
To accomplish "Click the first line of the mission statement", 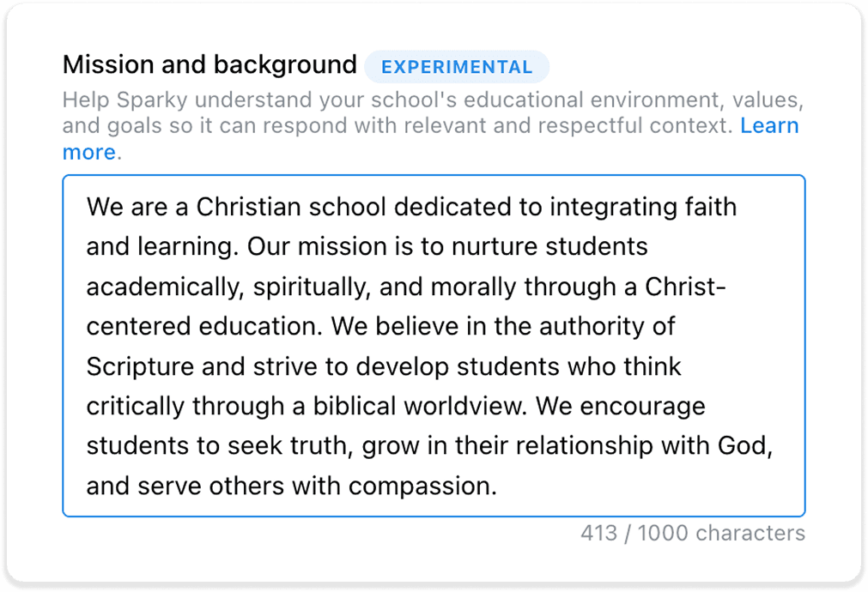I will click(412, 206).
